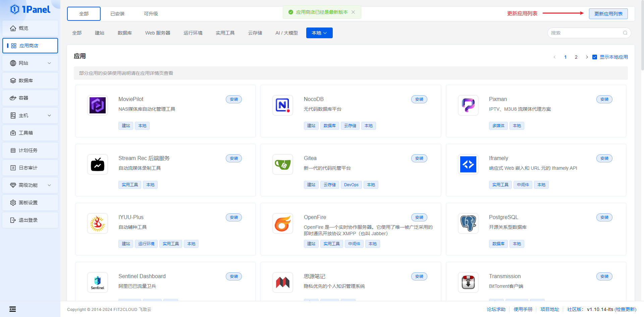This screenshot has height=317, width=644.
Task: Click the MoviePilot app icon
Action: coord(98,105)
